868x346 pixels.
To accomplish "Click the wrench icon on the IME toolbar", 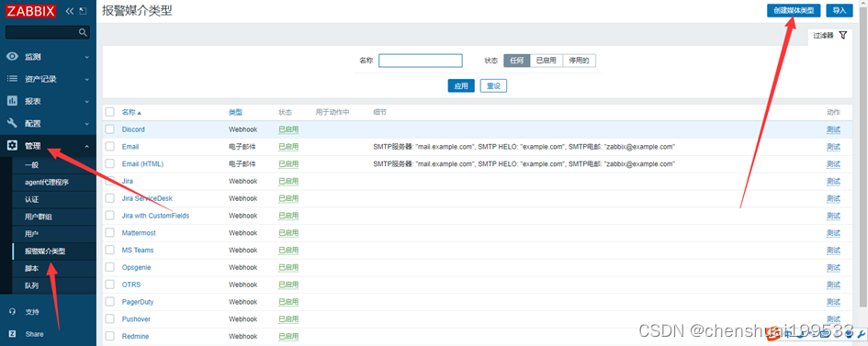I will click(861, 333).
